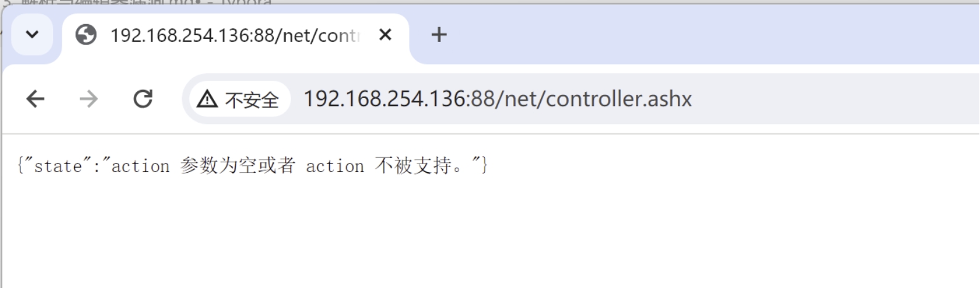Focus the address bar URL text
The height and width of the screenshot is (288, 980).
498,99
